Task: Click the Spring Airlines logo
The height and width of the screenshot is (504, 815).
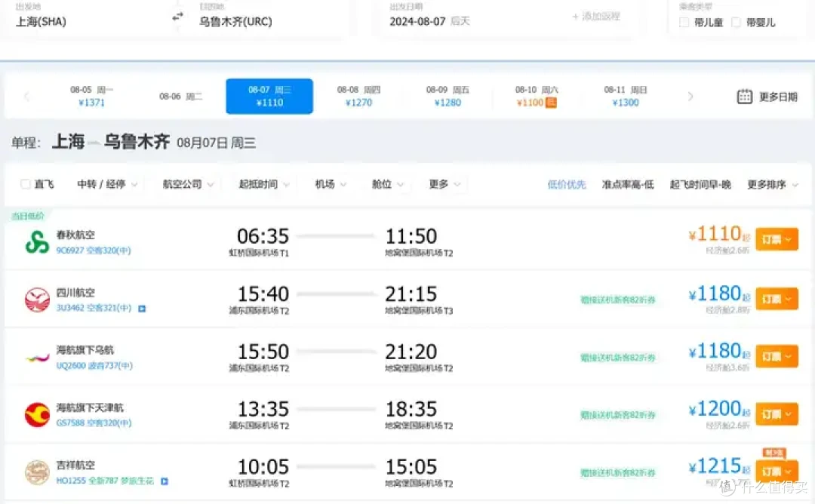Action: (x=38, y=242)
